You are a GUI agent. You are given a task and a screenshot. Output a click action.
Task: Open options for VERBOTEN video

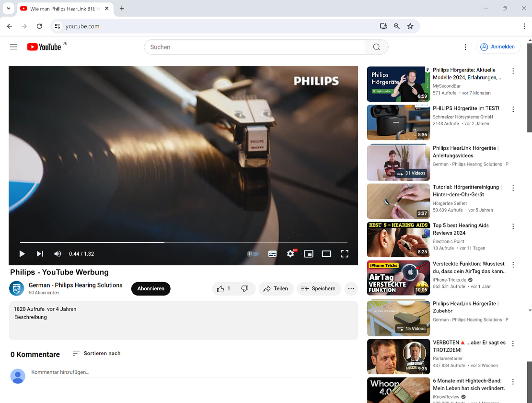513,344
